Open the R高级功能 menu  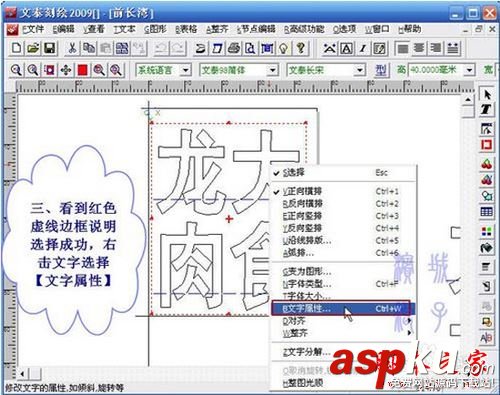(304, 29)
